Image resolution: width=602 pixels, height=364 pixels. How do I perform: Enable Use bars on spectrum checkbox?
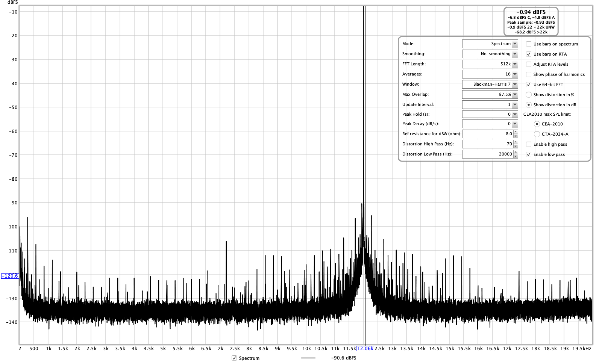(x=529, y=44)
